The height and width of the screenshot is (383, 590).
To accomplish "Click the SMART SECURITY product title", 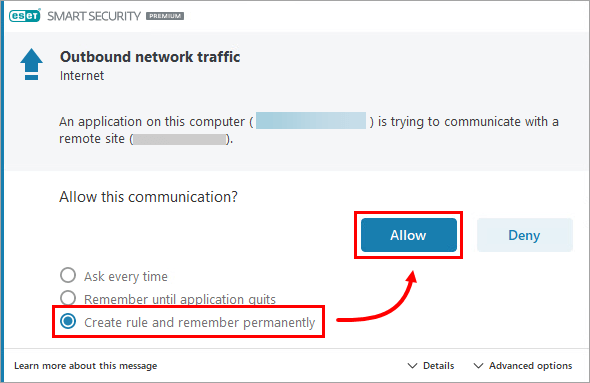I will [x=94, y=16].
